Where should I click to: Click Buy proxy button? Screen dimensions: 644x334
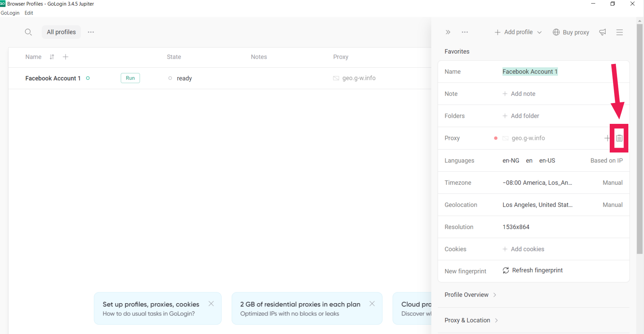tap(571, 32)
